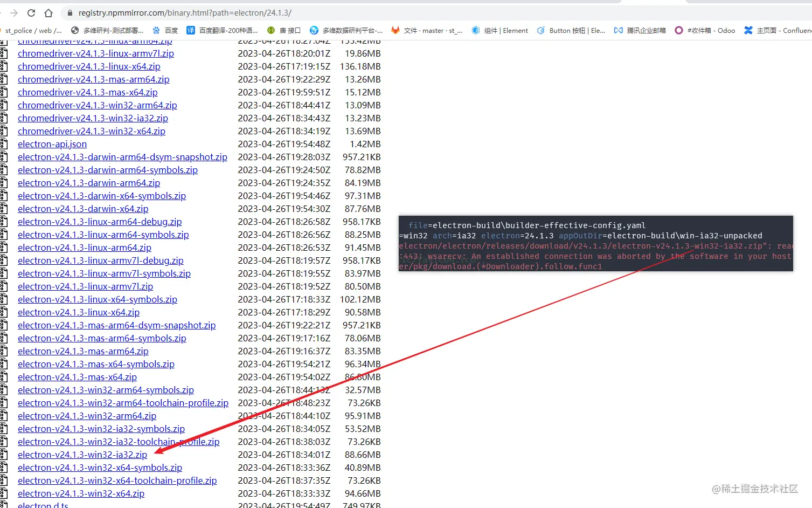Download electron-v24.1.3-darwin-x64-symbols.zip
The width and height of the screenshot is (812, 508).
point(102,196)
